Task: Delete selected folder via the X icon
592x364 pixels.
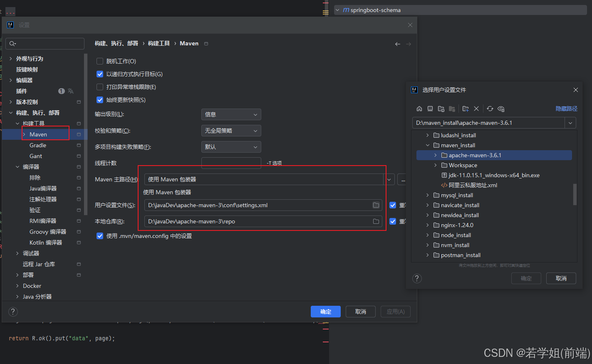Action: [476, 109]
